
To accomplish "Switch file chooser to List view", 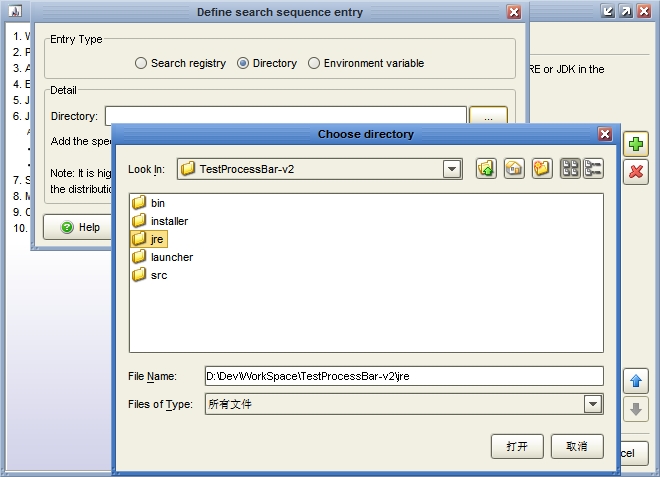I will click(570, 169).
